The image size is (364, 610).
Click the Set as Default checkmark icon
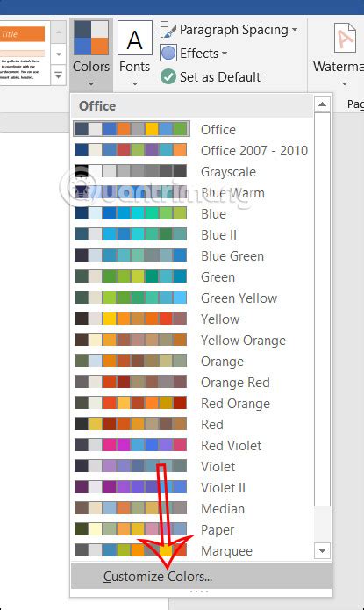(x=168, y=76)
